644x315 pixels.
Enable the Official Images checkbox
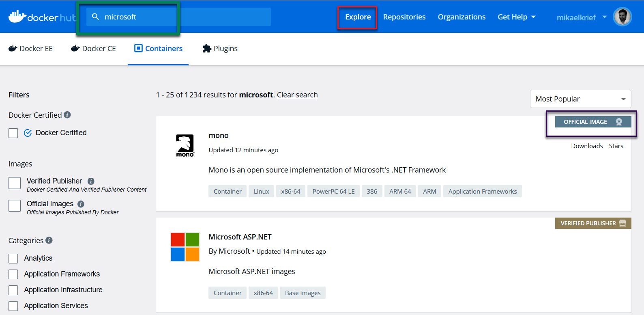(x=15, y=206)
